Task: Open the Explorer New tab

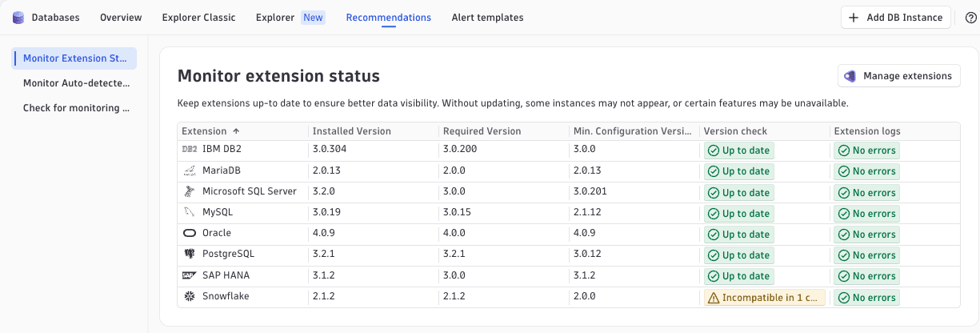Action: pyautogui.click(x=290, y=18)
